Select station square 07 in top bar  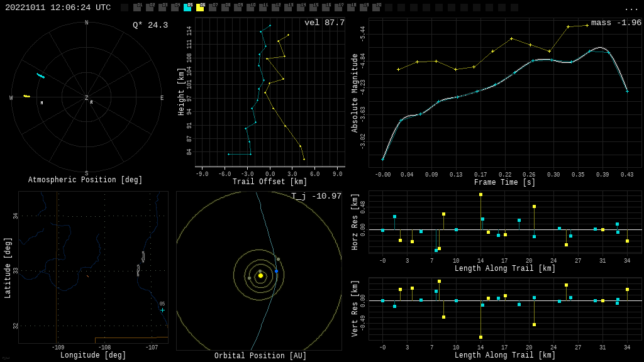point(213,8)
